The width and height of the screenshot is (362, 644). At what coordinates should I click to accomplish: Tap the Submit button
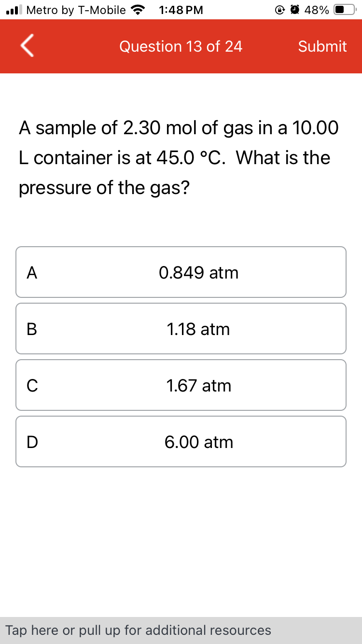pyautogui.click(x=322, y=46)
